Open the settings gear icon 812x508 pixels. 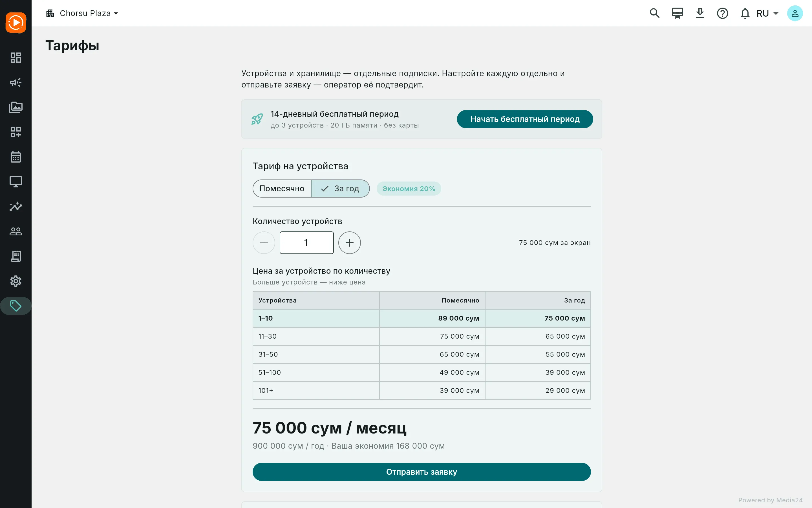(16, 281)
